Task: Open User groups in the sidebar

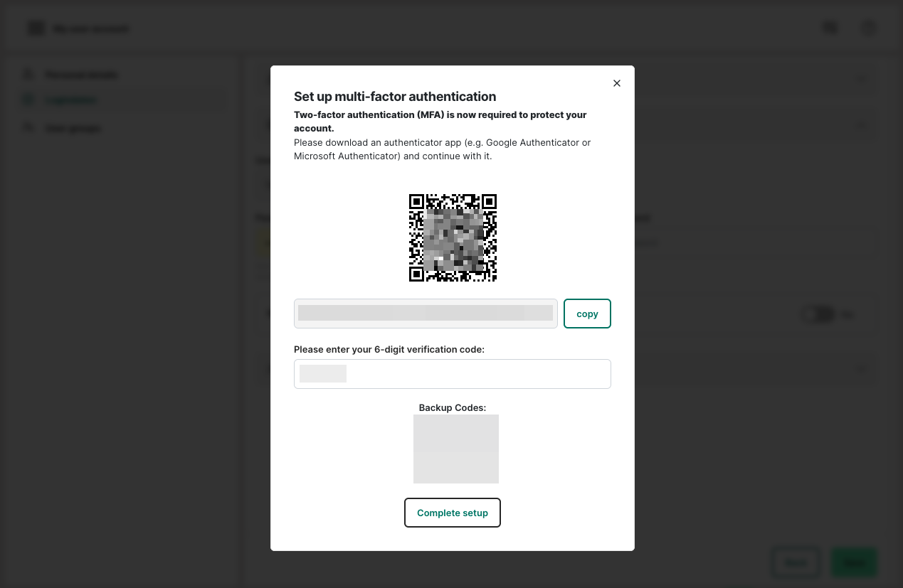Action: 73,129
